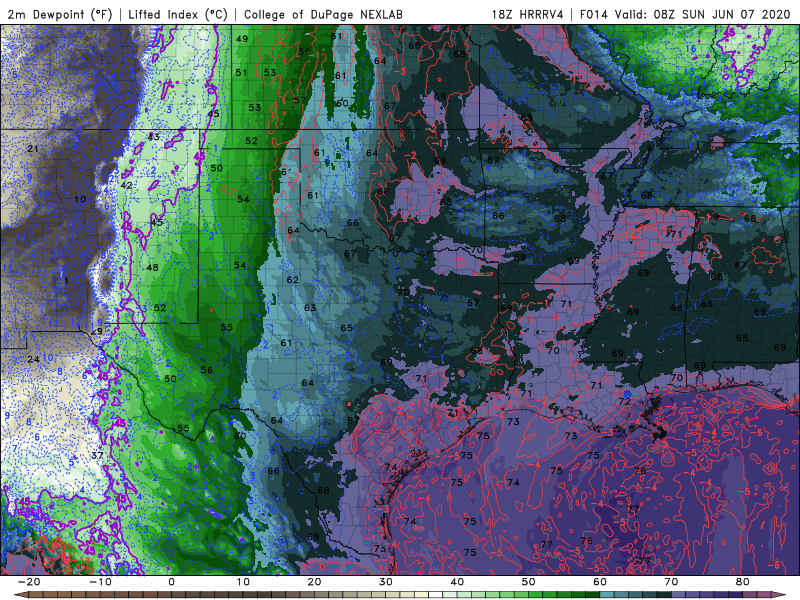Click the dewpoint value '42' on the map

127,185
